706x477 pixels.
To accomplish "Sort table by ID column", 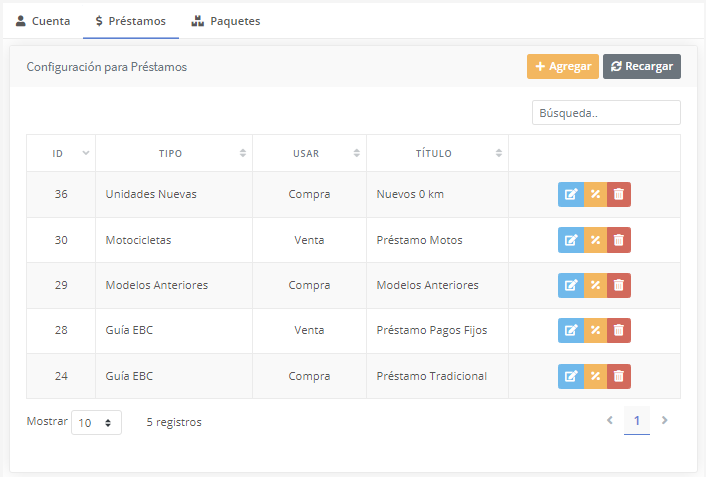I will pyautogui.click(x=60, y=153).
